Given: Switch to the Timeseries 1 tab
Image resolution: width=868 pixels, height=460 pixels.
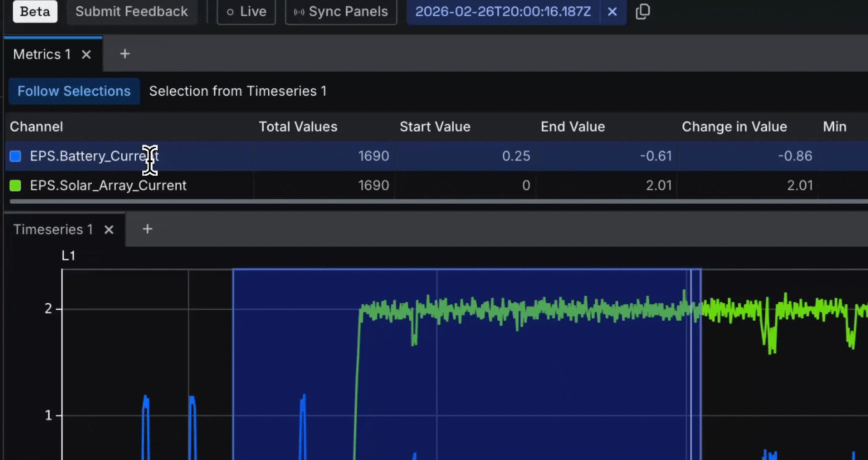Looking at the screenshot, I should click(53, 229).
